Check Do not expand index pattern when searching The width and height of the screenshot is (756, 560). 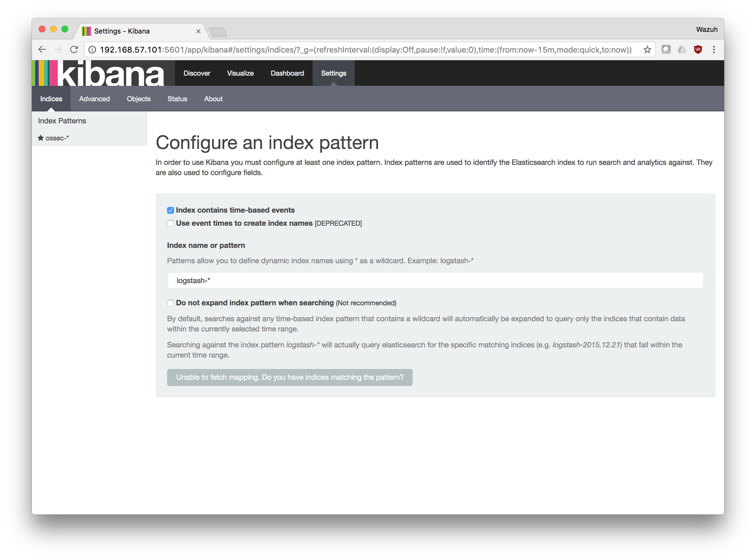(171, 303)
